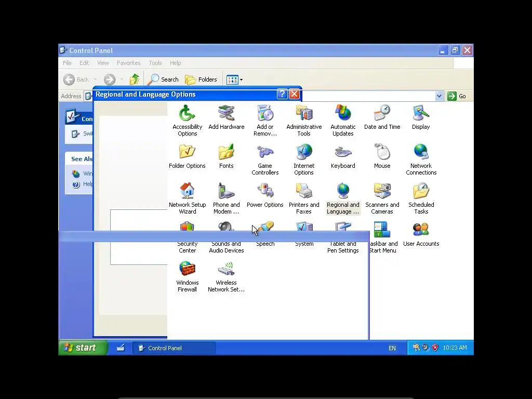Open Folder Options
This screenshot has width=532, height=399.
click(187, 156)
